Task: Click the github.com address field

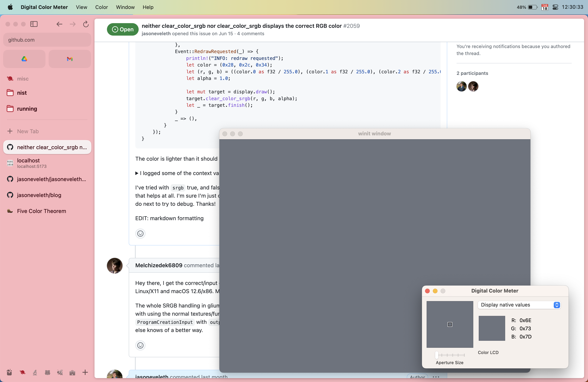Action: [47, 40]
